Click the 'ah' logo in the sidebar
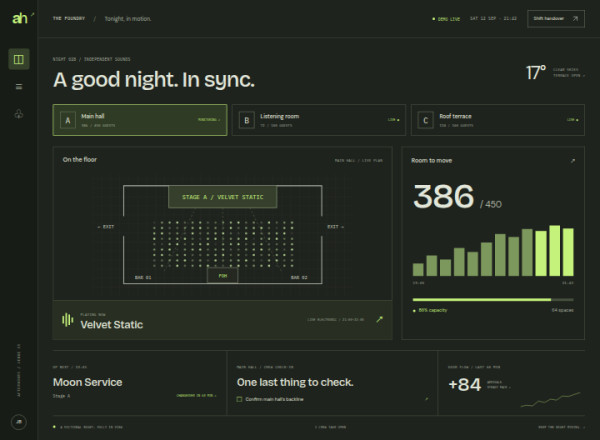 [x=20, y=18]
